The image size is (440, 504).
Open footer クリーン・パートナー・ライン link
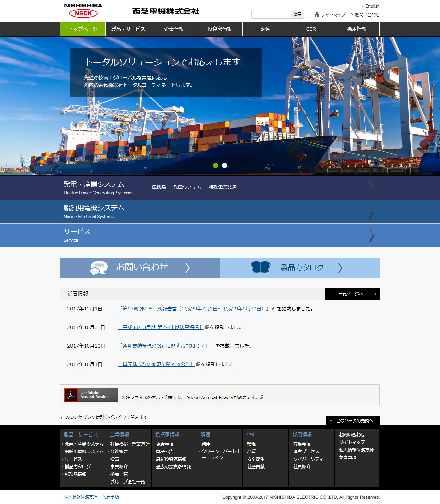tap(221, 454)
